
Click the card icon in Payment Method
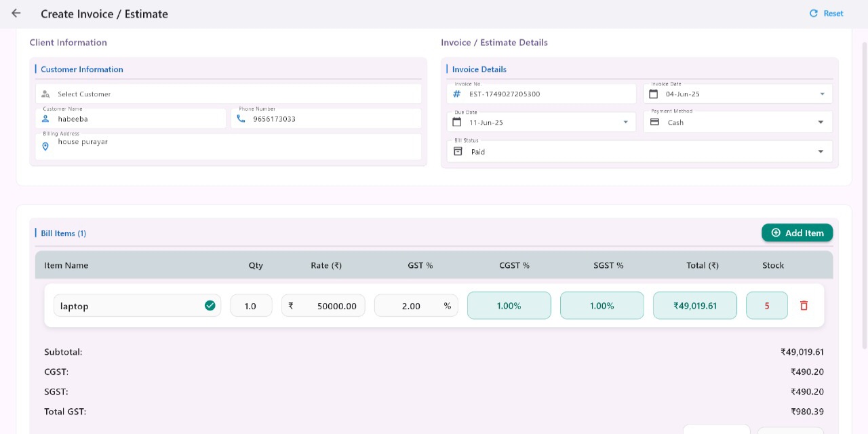click(x=654, y=123)
